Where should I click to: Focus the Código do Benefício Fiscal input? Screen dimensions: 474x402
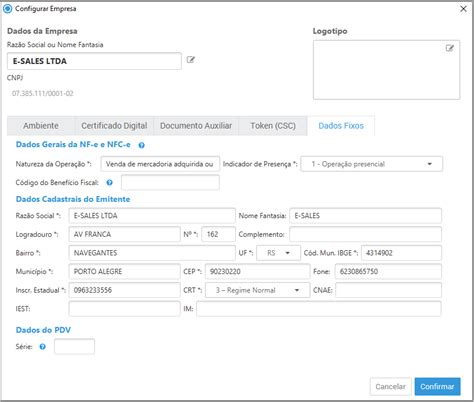pos(170,183)
